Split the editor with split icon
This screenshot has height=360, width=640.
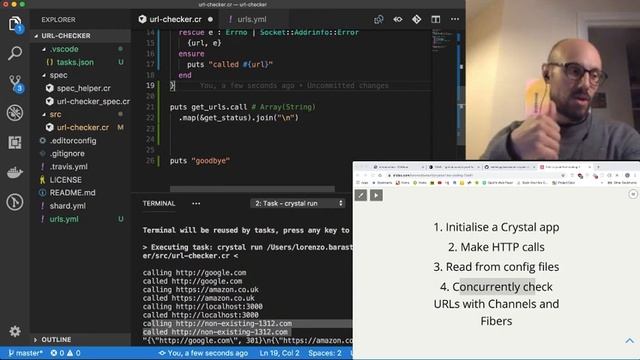point(436,19)
